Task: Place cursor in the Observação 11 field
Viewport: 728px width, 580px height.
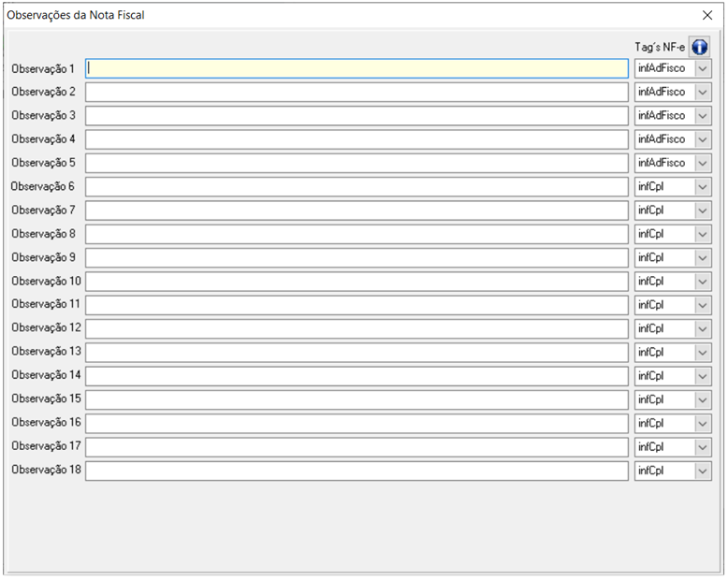Action: [x=357, y=305]
